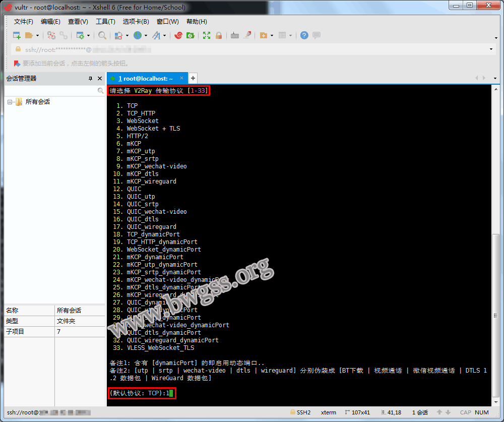Click the lock screen padlock icon
Screen dimensions: 504x422
point(219,35)
